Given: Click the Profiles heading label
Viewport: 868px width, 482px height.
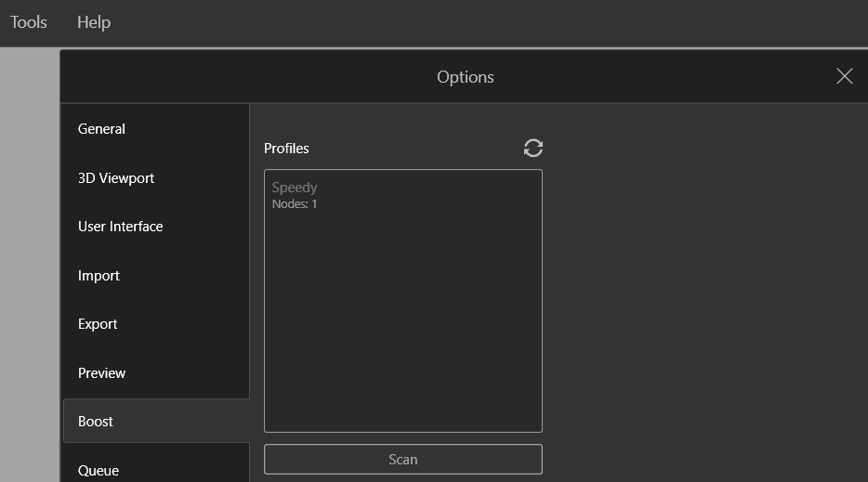Looking at the screenshot, I should [286, 149].
